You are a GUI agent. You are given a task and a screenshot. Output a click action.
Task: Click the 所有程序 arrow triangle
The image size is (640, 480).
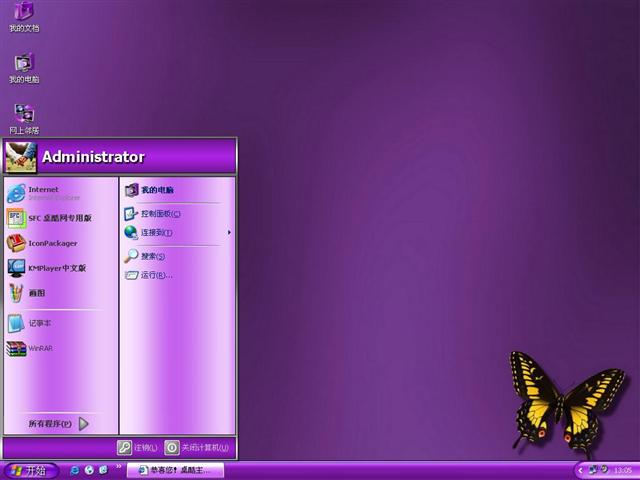tap(84, 424)
